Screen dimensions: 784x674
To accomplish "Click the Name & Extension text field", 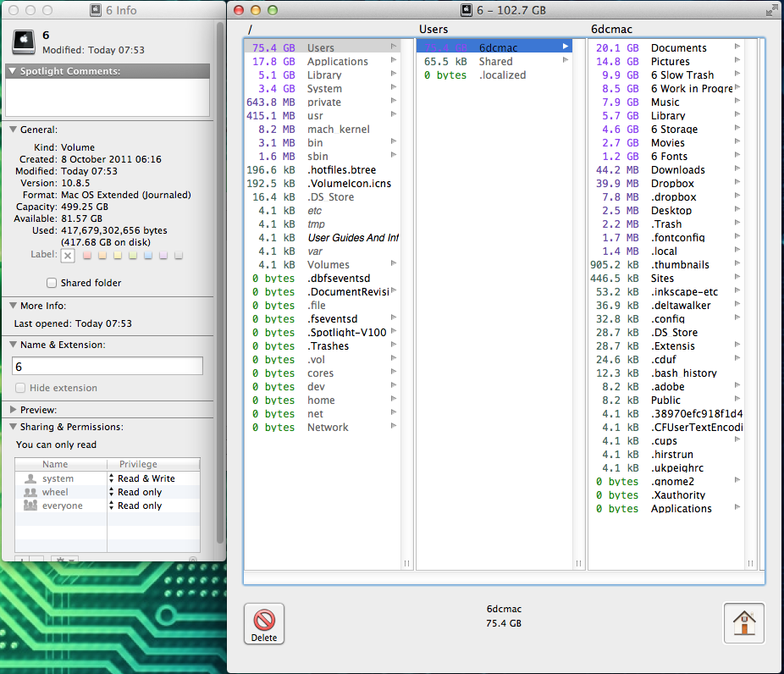I will tap(108, 366).
